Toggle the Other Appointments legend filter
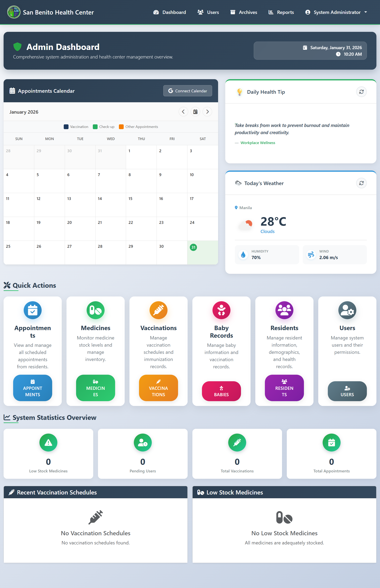 click(138, 127)
